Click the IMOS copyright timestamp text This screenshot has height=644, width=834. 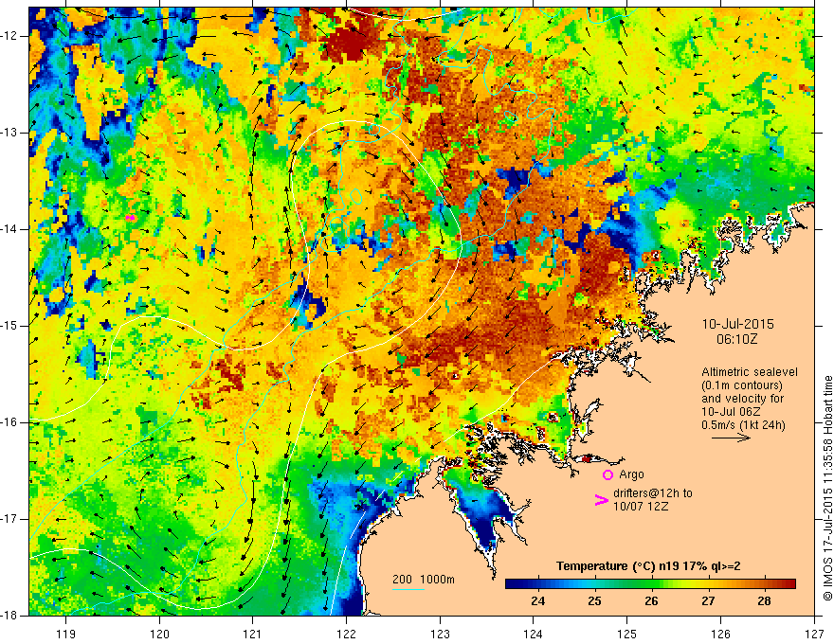827,489
